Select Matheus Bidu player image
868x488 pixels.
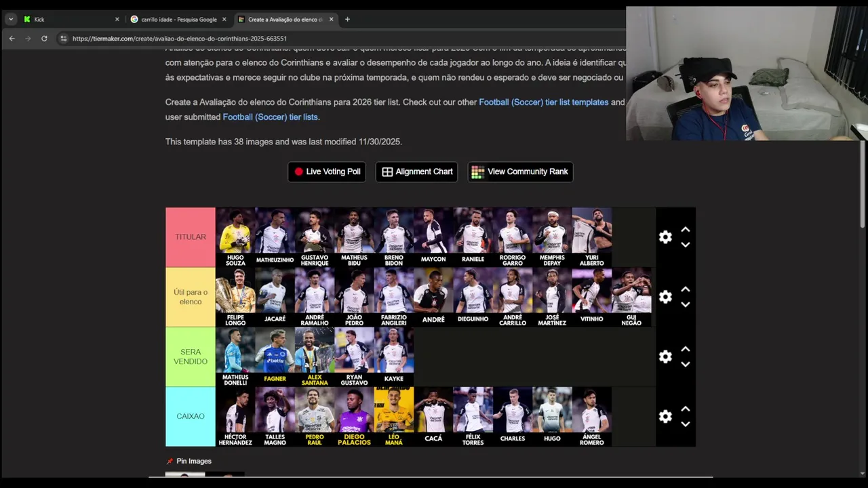(x=354, y=237)
